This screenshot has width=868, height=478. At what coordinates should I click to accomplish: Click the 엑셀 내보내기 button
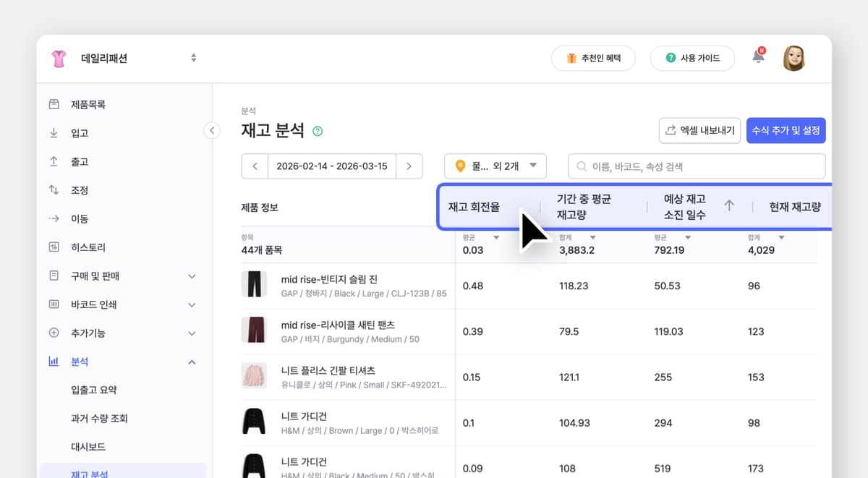(699, 131)
